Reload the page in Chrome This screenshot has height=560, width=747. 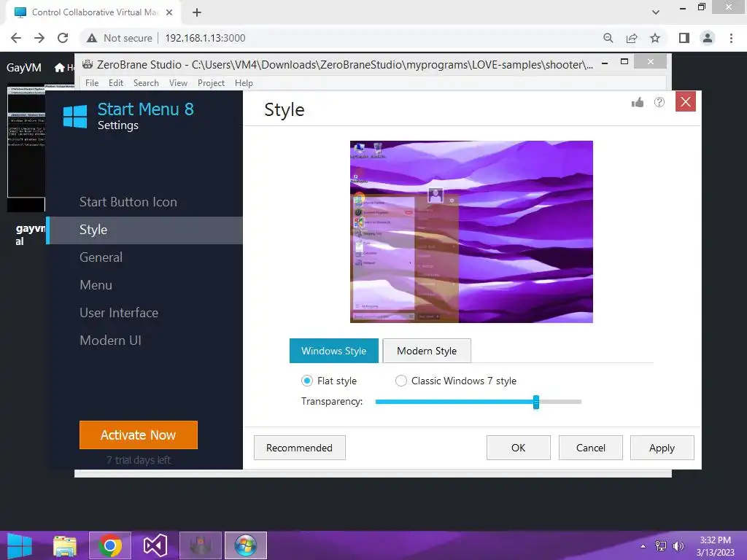tap(63, 38)
